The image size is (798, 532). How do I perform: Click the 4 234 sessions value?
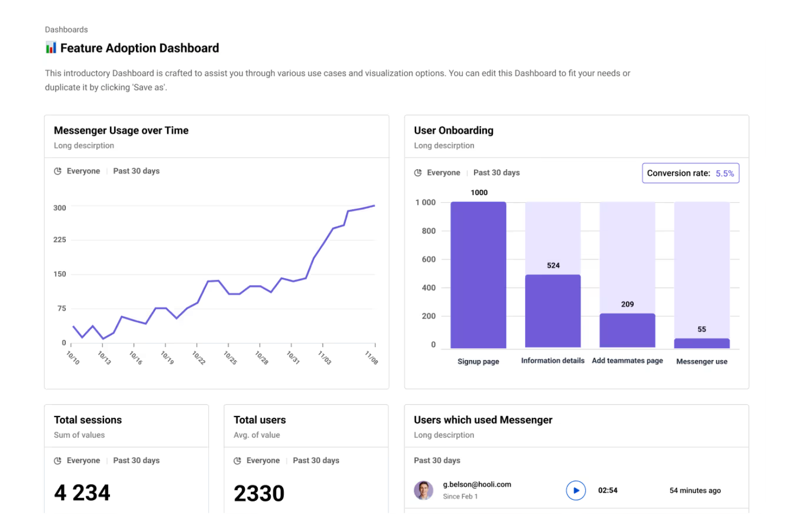tap(82, 493)
